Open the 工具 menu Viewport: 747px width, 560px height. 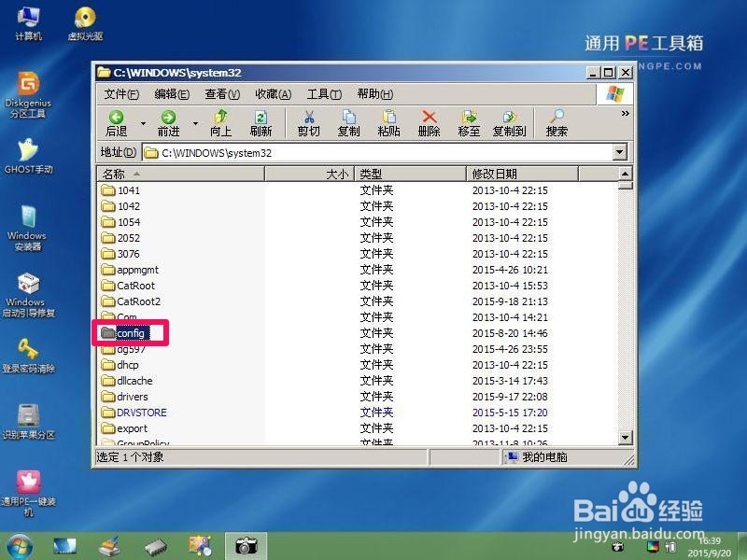322,94
